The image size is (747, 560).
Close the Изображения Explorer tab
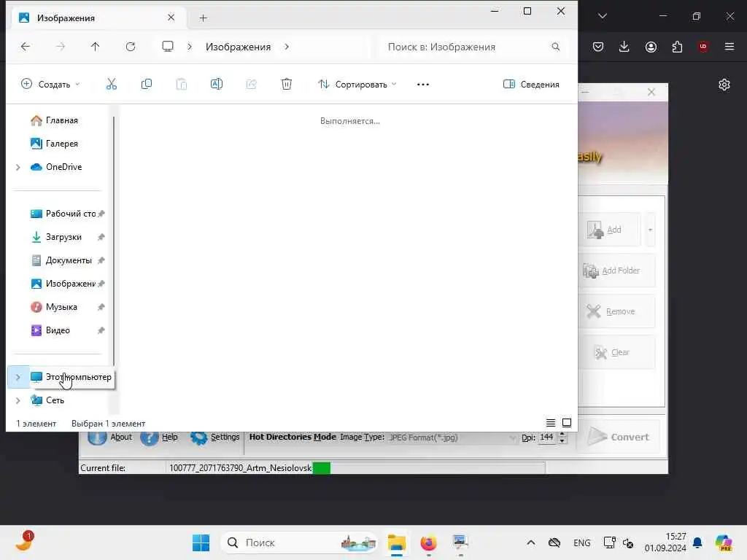(171, 17)
